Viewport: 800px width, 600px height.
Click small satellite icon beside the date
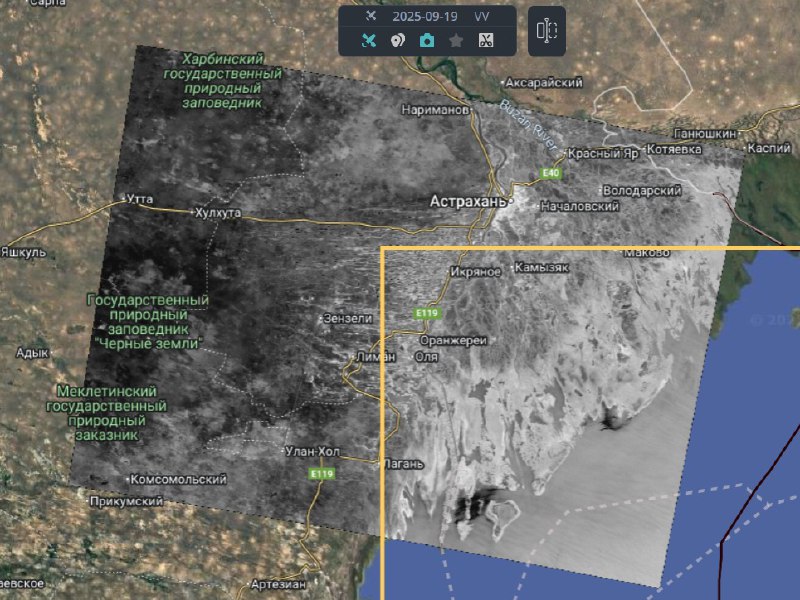coord(370,16)
